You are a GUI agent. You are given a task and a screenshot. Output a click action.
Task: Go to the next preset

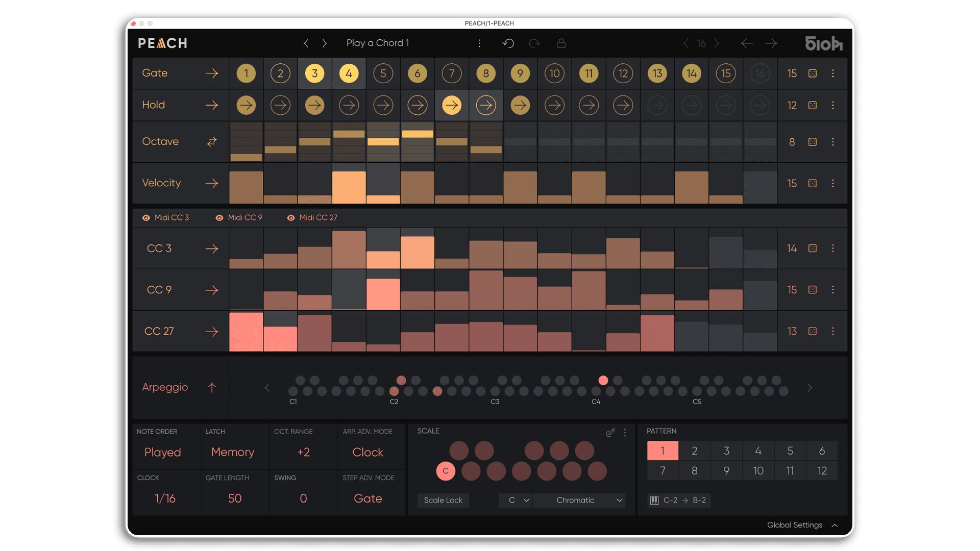click(x=325, y=43)
